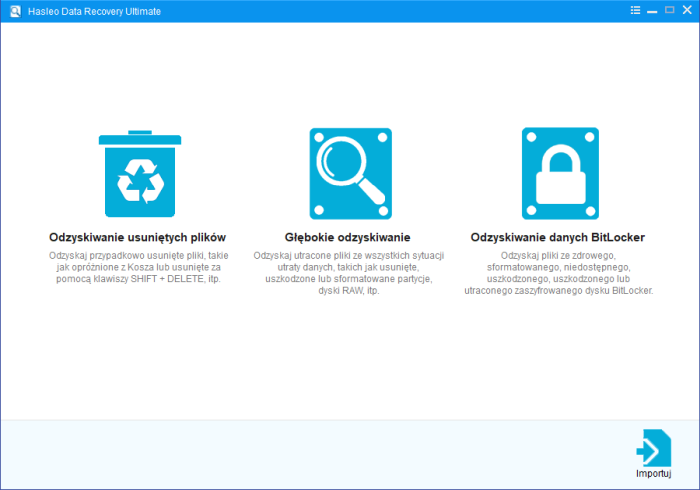
Task: Click the 'Hasleo Data Recovery Ultimate' title text
Action: [94, 10]
